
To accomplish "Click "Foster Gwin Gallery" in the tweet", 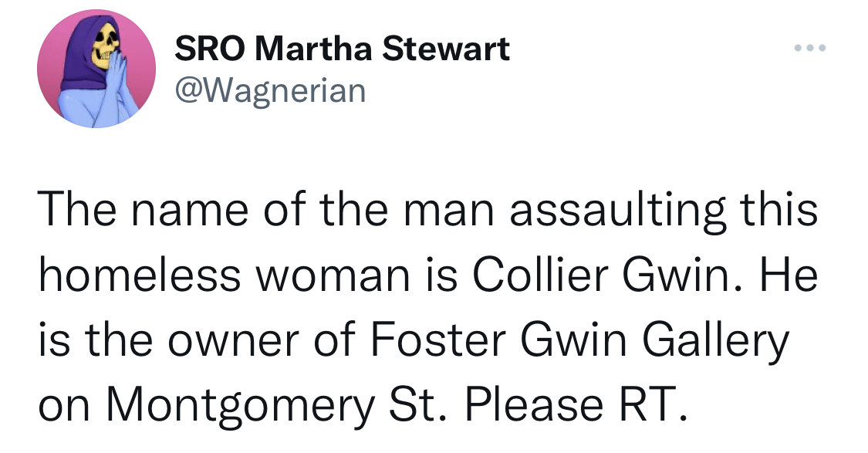I will pyautogui.click(x=579, y=340).
